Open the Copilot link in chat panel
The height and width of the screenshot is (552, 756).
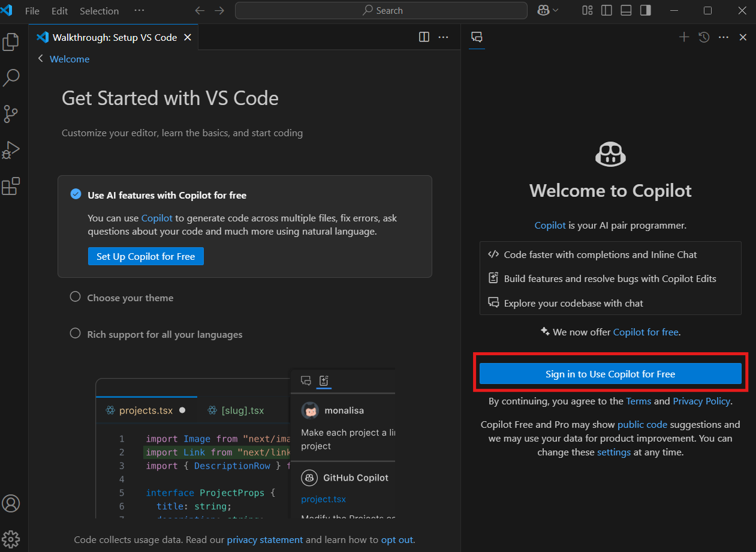550,226
